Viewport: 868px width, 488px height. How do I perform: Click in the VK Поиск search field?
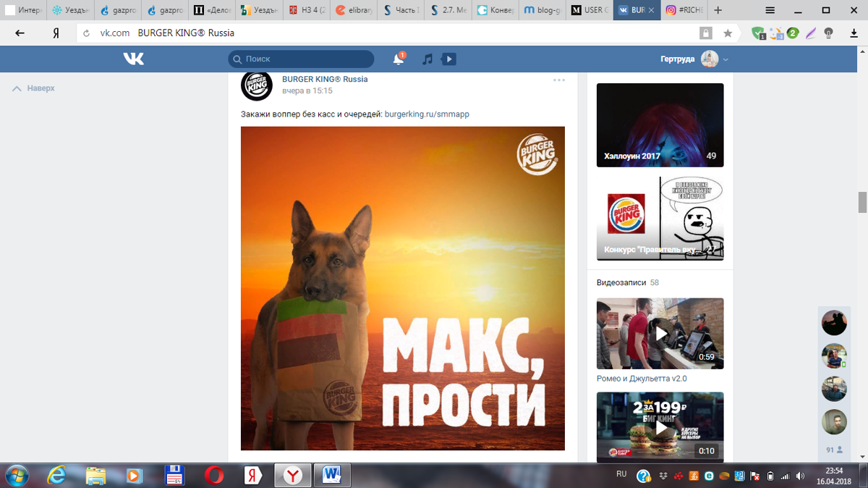tap(301, 59)
